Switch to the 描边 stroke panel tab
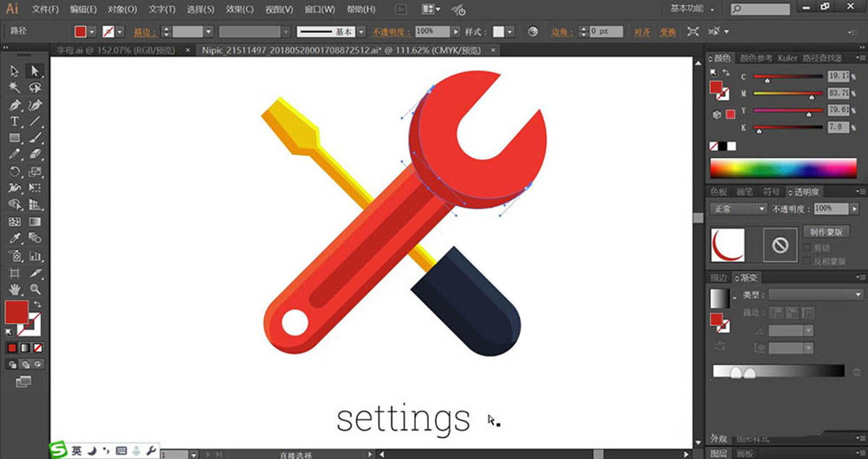 [718, 278]
